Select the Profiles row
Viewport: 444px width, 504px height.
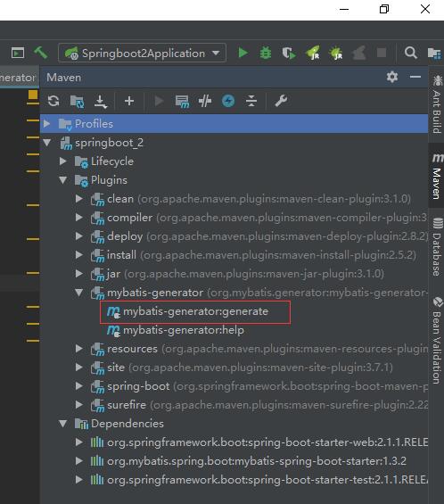234,123
